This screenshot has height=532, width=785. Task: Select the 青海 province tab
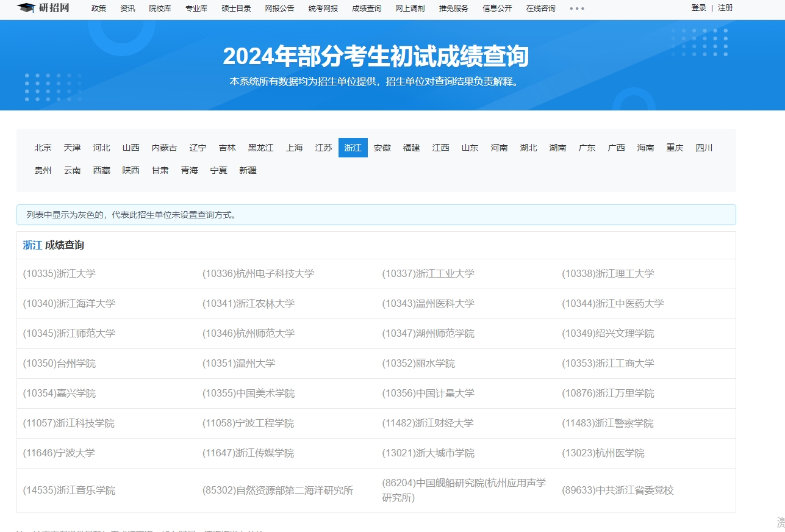(190, 170)
